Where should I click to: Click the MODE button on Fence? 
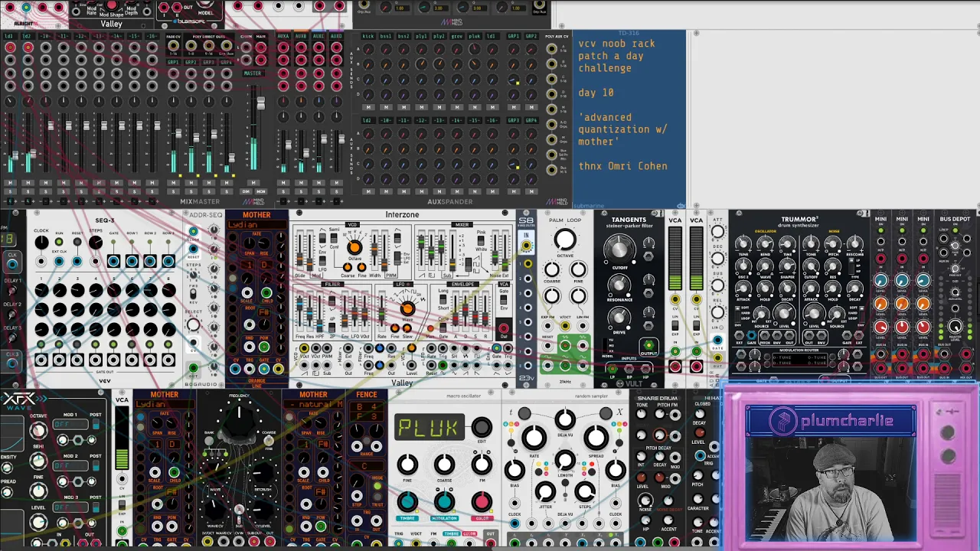coord(377,485)
